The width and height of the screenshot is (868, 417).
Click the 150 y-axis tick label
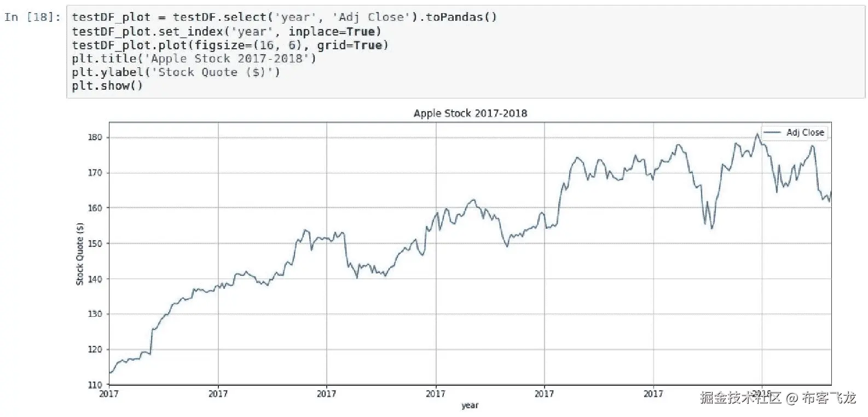click(95, 244)
